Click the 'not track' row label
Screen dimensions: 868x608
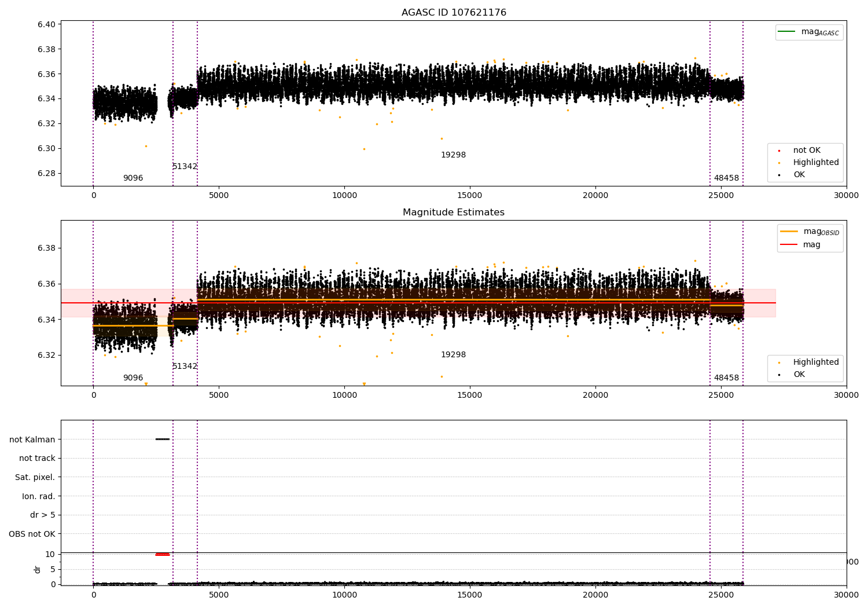click(37, 459)
